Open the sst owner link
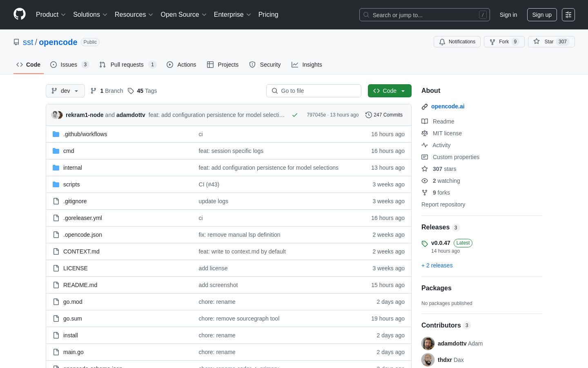 click(28, 42)
